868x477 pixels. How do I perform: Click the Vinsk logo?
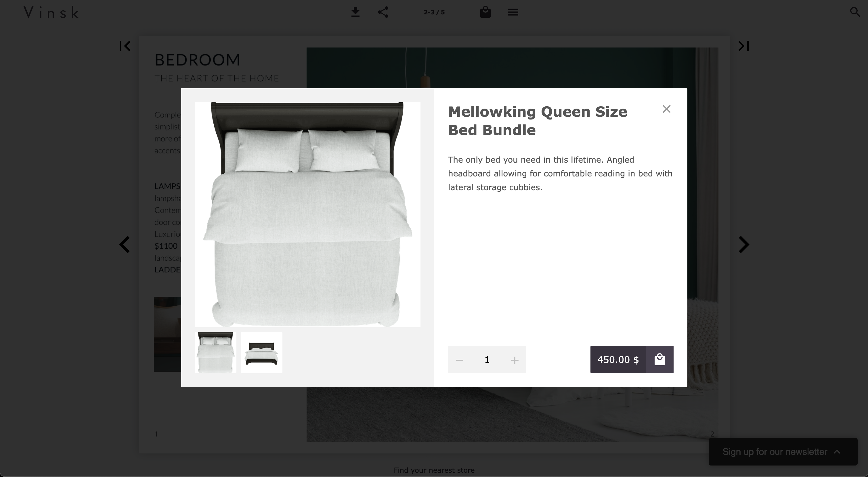(x=51, y=13)
